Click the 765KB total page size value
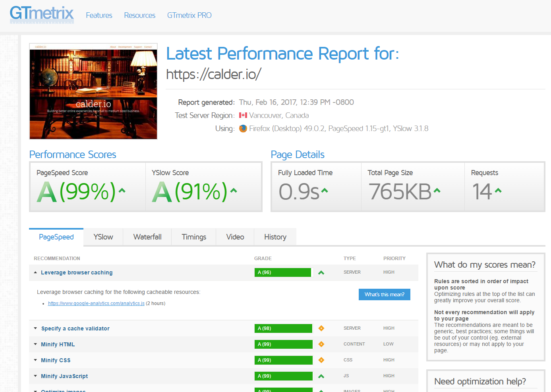 pos(400,191)
